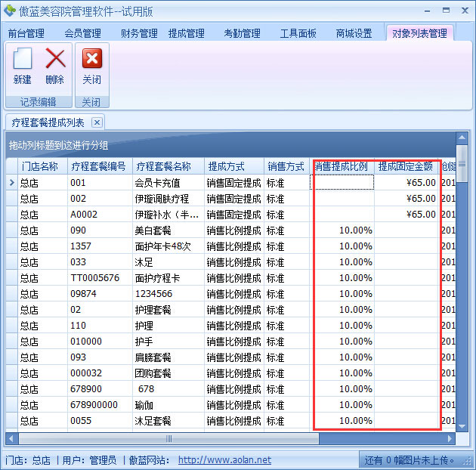Select the 美白套餐 cell
This screenshot has width=476, height=470.
pyautogui.click(x=168, y=230)
